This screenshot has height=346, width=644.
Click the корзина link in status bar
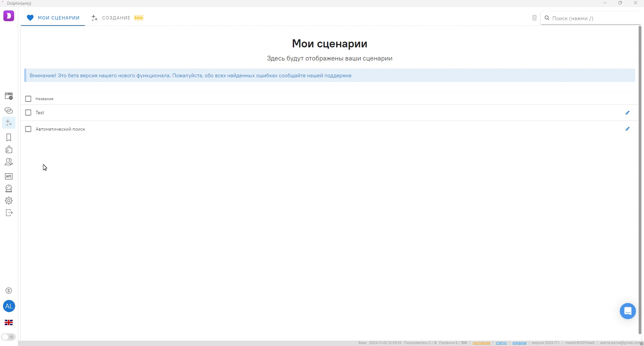(x=519, y=343)
